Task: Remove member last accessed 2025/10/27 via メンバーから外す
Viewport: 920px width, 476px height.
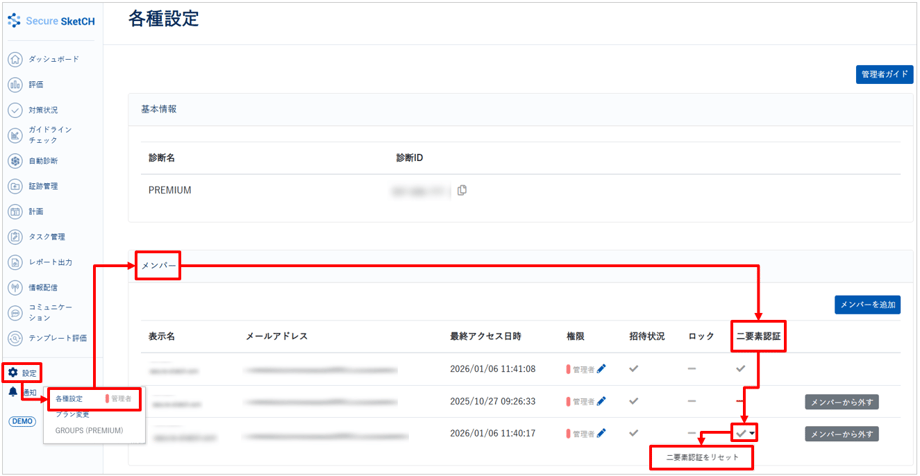Action: pyautogui.click(x=841, y=402)
